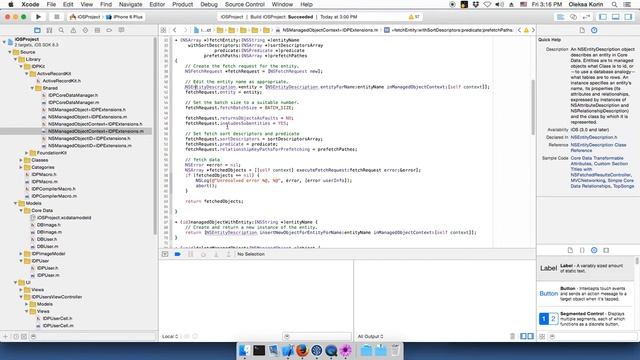This screenshot has height=360, width=640.
Task: Switch object library to icon view
Action: coord(542,336)
